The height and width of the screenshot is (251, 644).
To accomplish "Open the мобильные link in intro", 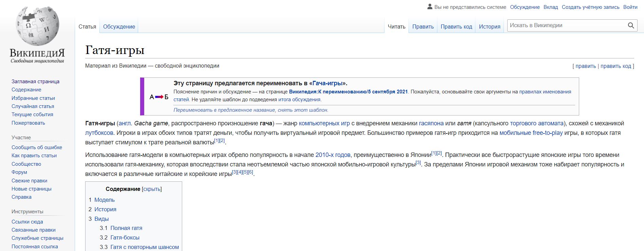I will (515, 133).
